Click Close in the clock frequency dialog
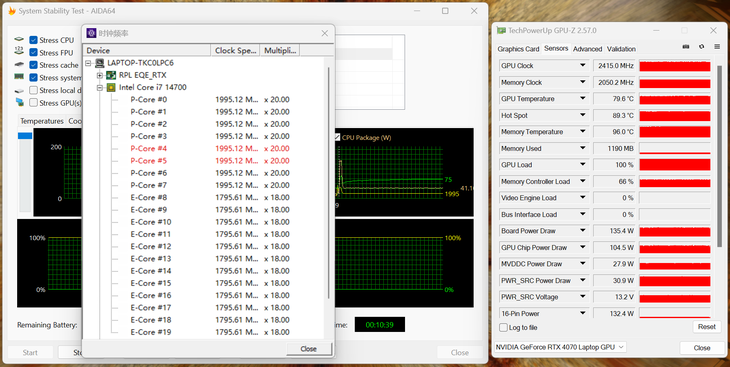Image resolution: width=730 pixels, height=367 pixels. [x=309, y=348]
